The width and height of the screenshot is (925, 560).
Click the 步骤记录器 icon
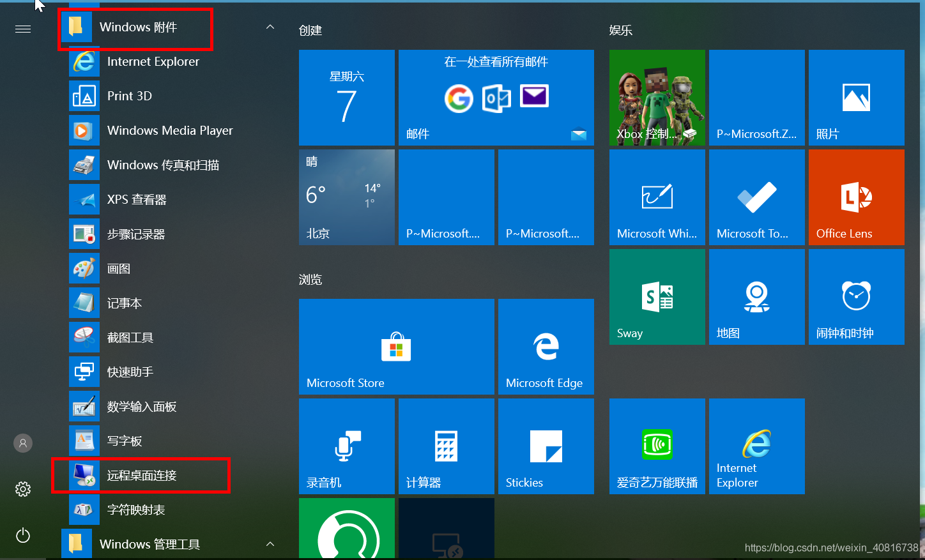point(84,234)
